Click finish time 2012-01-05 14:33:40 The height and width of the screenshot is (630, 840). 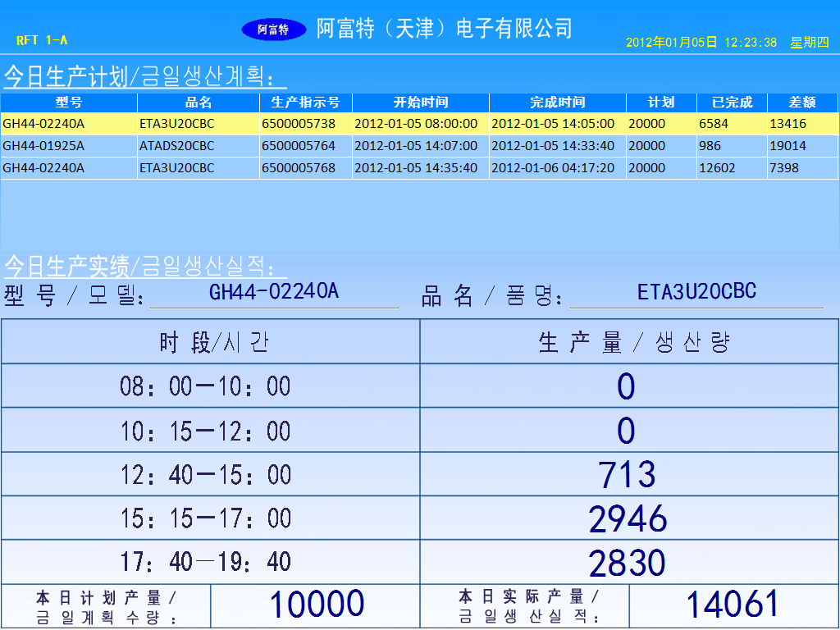[558, 146]
